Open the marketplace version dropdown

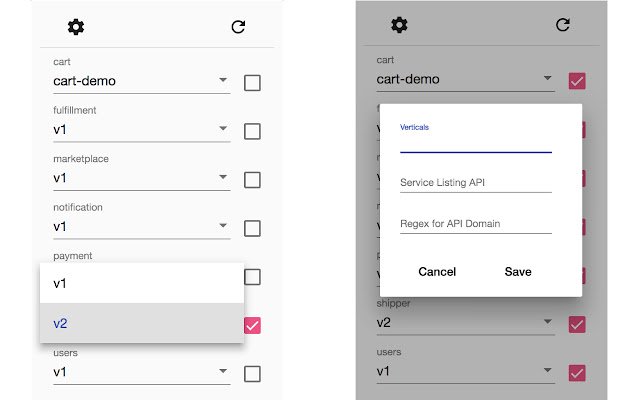142,178
